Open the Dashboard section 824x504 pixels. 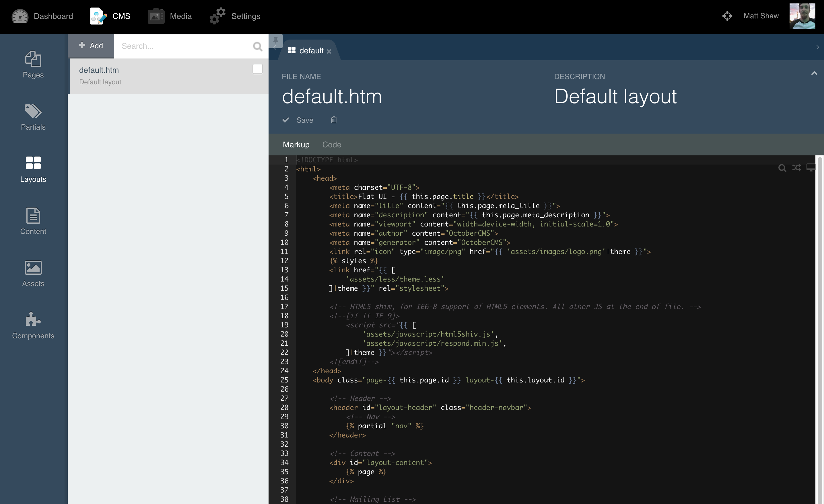coord(42,16)
